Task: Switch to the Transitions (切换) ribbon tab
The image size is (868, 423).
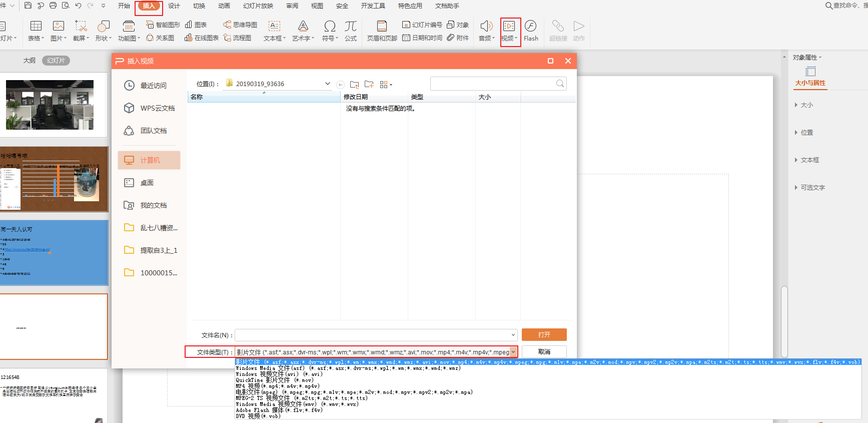Action: [x=199, y=6]
